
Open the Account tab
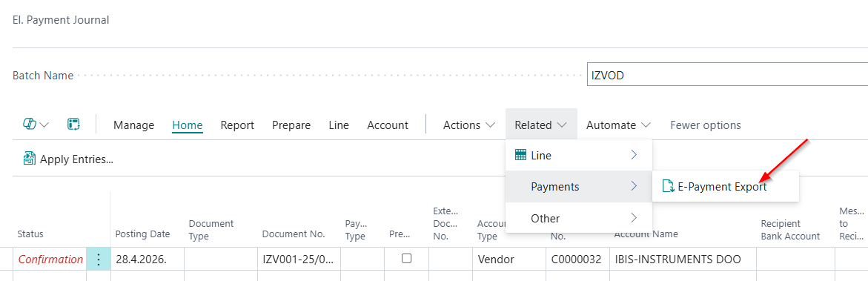point(388,125)
